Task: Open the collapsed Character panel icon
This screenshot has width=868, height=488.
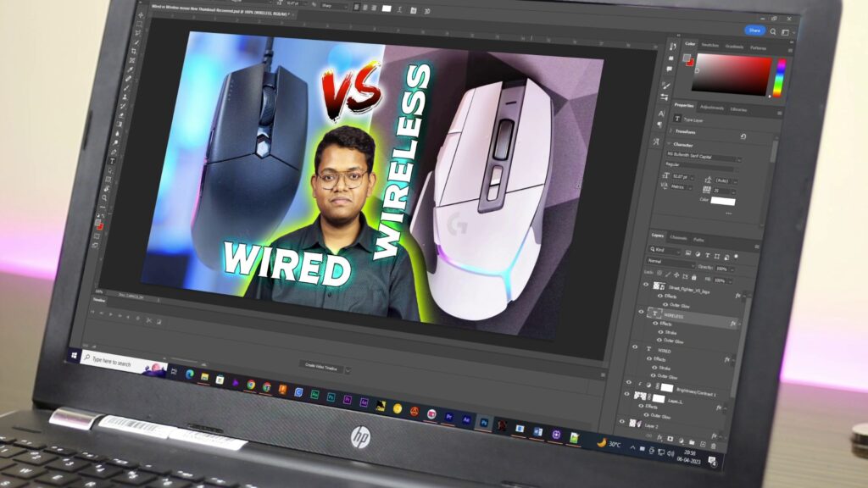Action: 661,114
